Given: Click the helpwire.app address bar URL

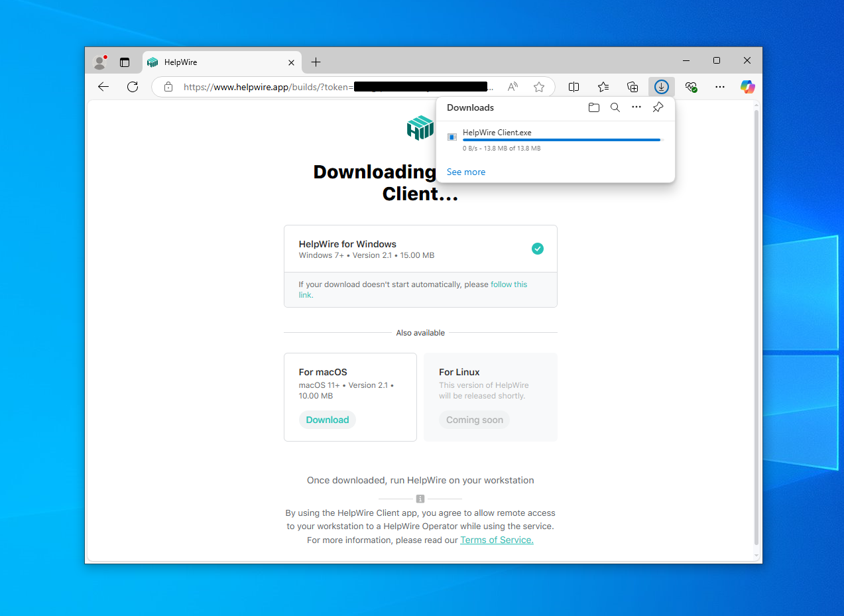Looking at the screenshot, I should pyautogui.click(x=338, y=87).
